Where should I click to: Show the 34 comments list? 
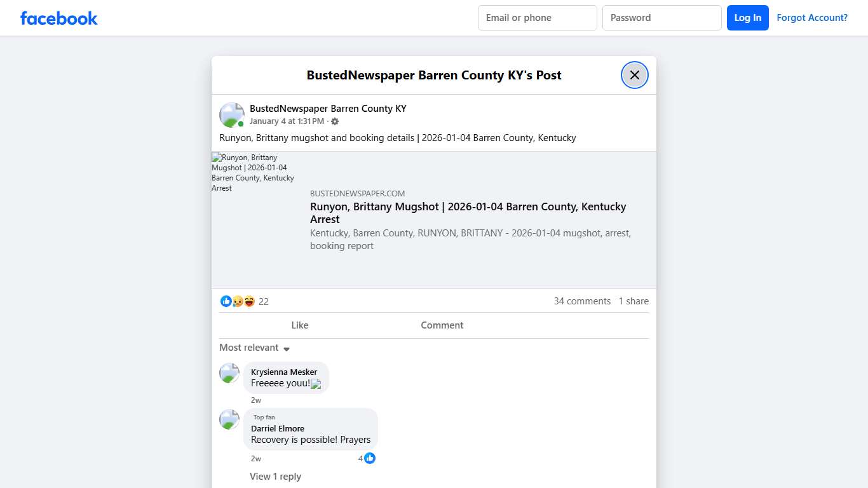581,301
